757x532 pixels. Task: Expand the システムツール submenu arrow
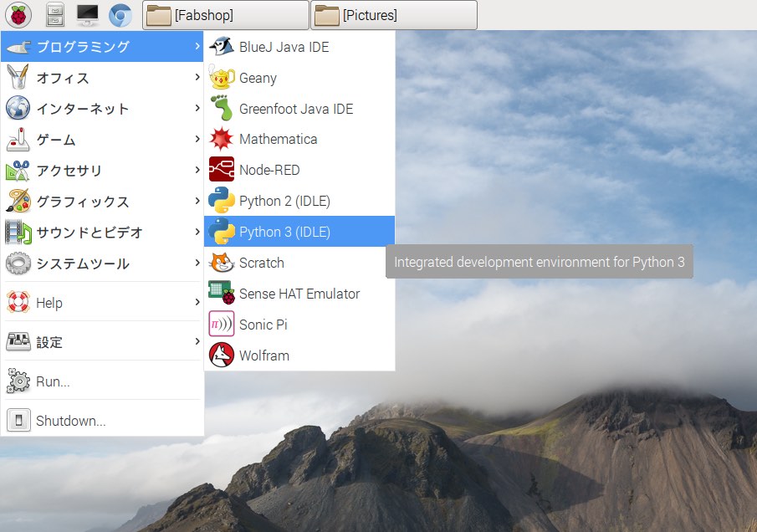pyautogui.click(x=197, y=263)
